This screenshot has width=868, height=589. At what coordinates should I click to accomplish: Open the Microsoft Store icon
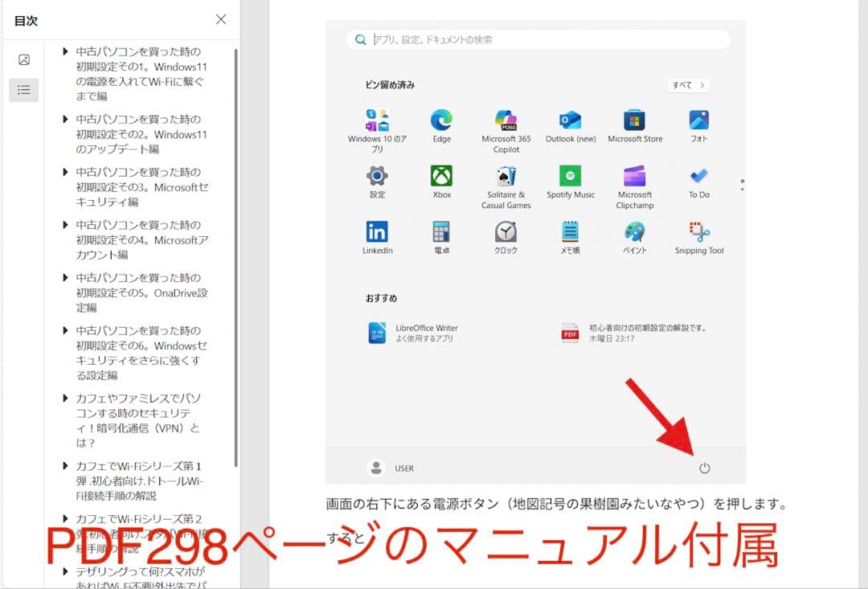point(634,121)
